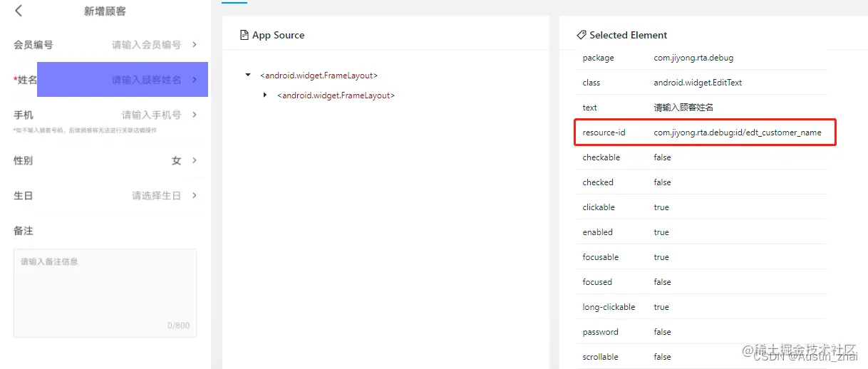Tap the 请输入会员编号 input field
Image resolution: width=868 pixels, height=369 pixels.
point(146,44)
